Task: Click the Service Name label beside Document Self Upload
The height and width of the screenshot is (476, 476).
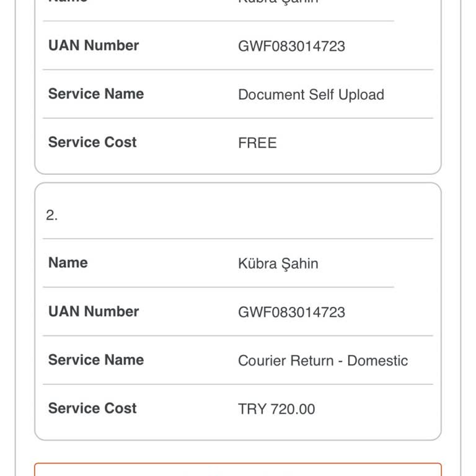Action: (96, 94)
